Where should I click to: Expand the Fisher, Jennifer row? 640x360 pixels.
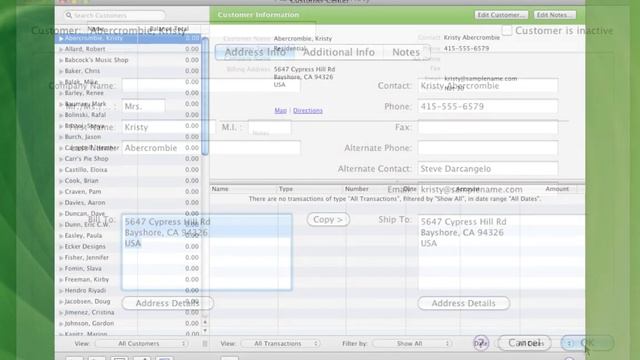pos(61,258)
